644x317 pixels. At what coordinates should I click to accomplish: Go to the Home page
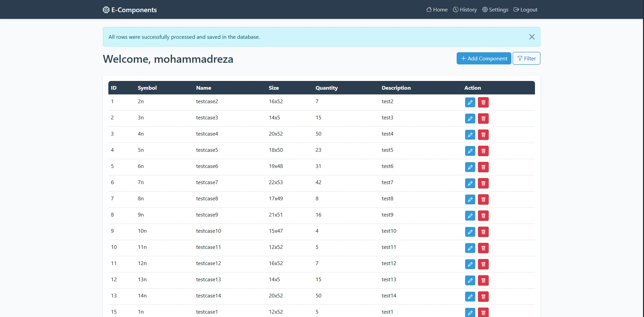coord(437,10)
